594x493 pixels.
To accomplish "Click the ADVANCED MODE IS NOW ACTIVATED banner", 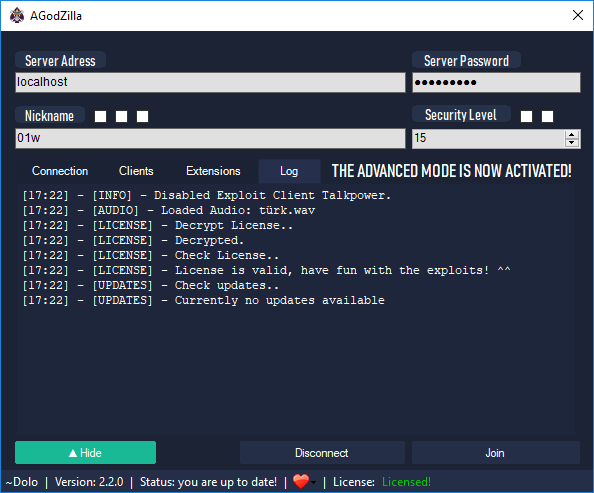I will tap(452, 171).
